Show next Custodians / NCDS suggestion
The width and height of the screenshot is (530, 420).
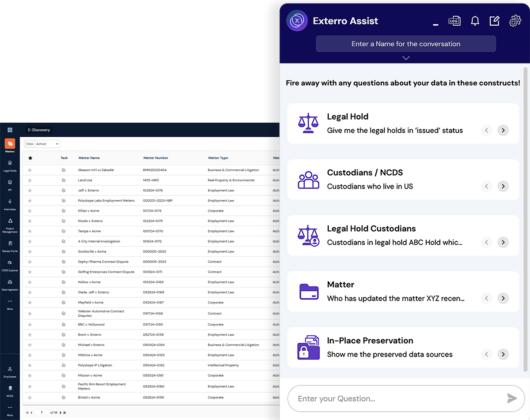(x=503, y=186)
